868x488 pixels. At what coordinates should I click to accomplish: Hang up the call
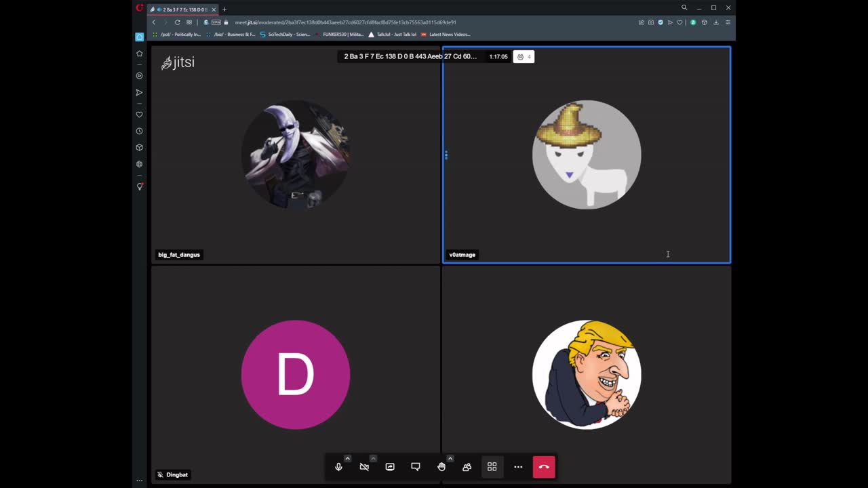[x=544, y=467]
